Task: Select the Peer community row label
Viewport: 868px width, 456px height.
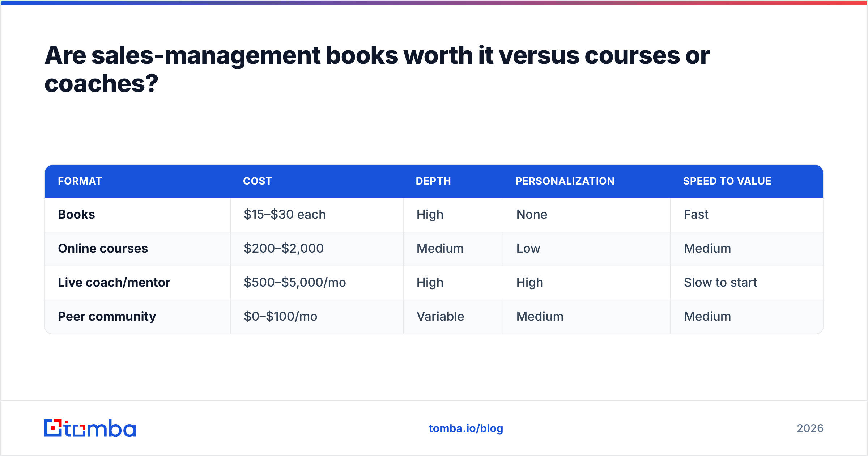Action: [107, 317]
